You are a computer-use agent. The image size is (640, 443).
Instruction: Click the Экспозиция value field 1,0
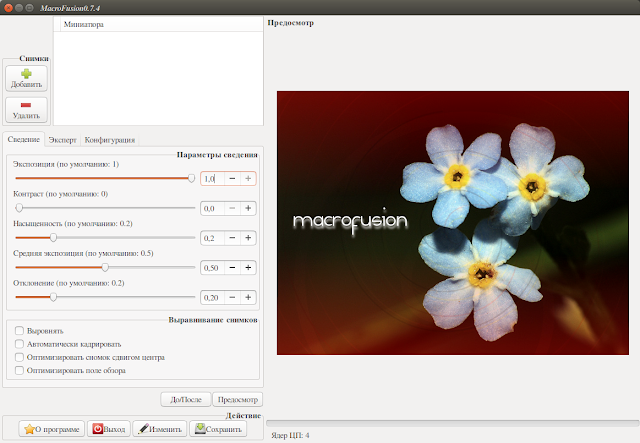click(213, 178)
